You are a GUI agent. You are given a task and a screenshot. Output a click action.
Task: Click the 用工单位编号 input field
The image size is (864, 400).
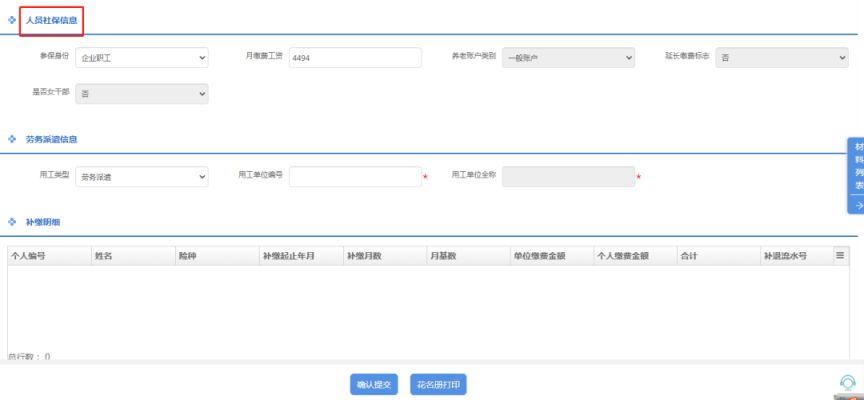[355, 176]
